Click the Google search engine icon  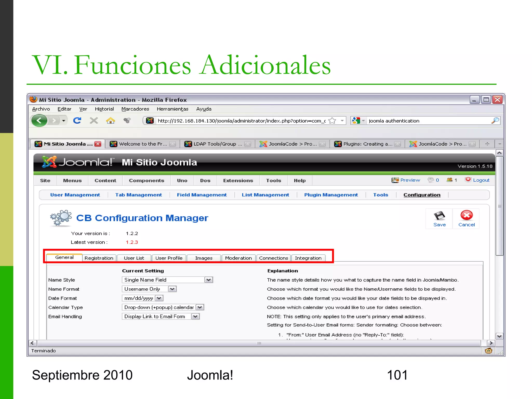coord(356,121)
